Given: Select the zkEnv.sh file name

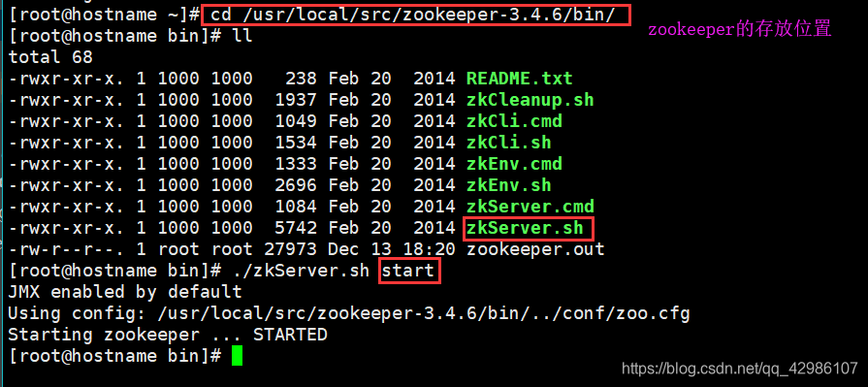Looking at the screenshot, I should pyautogui.click(x=509, y=185).
